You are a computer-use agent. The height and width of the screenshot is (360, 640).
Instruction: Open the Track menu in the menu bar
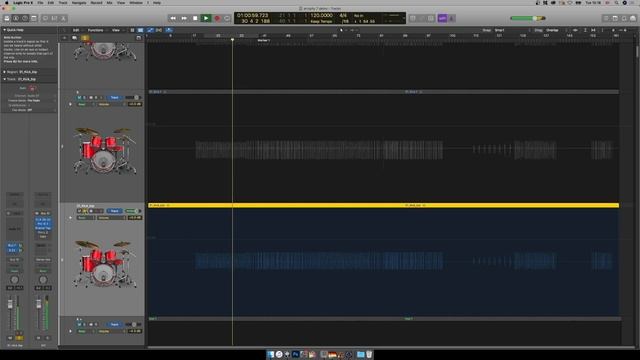point(63,2)
